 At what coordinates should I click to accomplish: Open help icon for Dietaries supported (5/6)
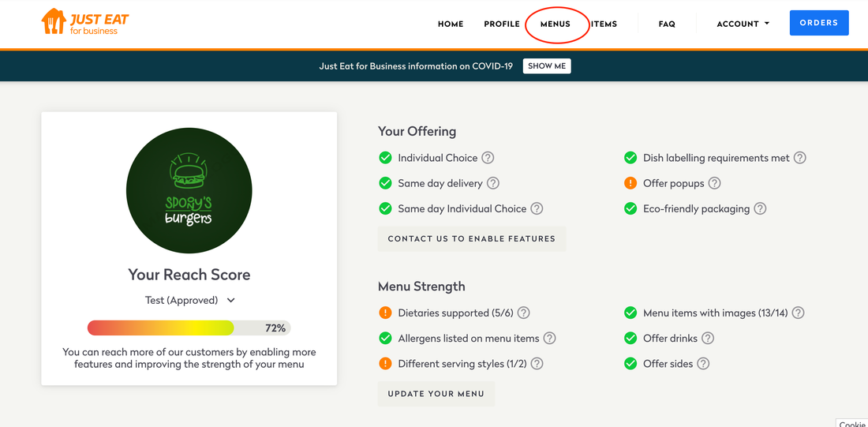524,313
